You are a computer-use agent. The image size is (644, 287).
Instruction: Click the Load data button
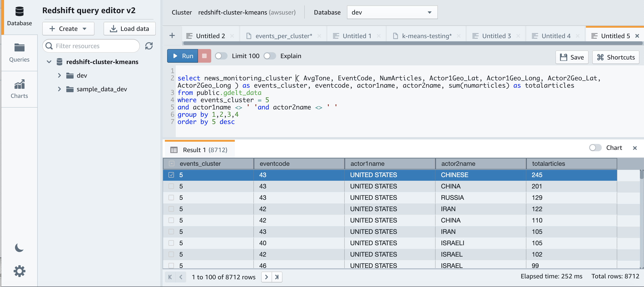coord(129,29)
